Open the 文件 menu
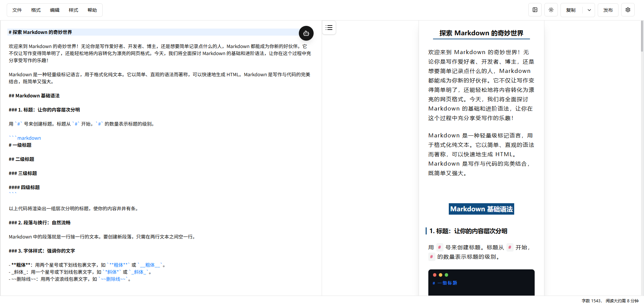 (x=17, y=10)
